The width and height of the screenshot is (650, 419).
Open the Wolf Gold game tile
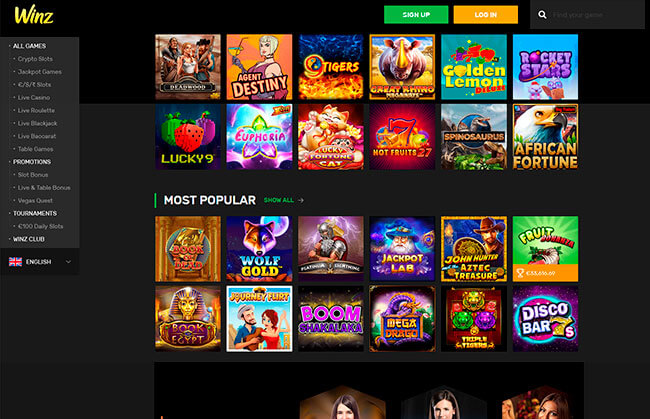260,249
